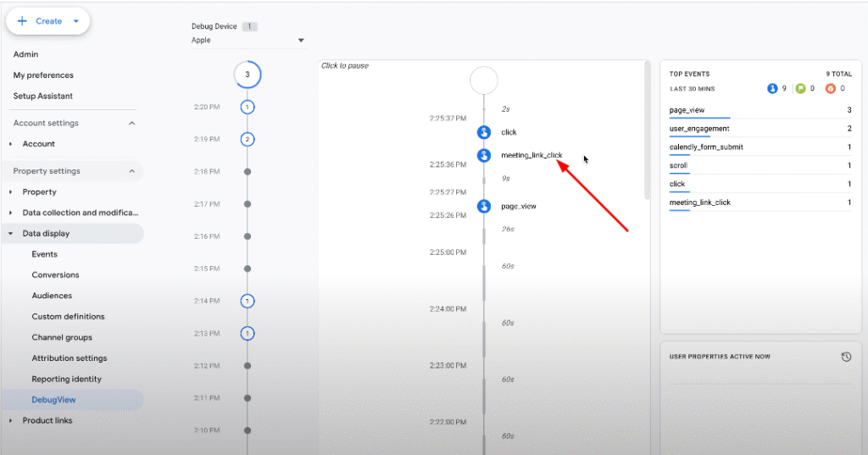Open the Conversions menu item
The width and height of the screenshot is (868, 455).
[x=55, y=275]
